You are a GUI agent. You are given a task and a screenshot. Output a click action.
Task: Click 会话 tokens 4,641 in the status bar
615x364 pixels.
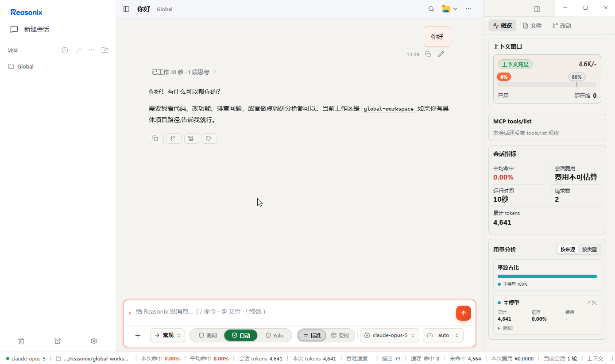[260, 359]
